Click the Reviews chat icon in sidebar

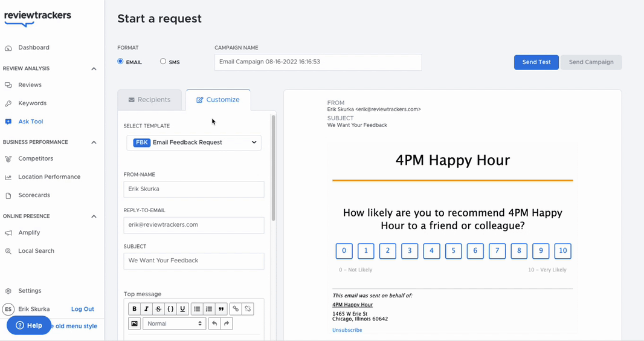pyautogui.click(x=8, y=85)
